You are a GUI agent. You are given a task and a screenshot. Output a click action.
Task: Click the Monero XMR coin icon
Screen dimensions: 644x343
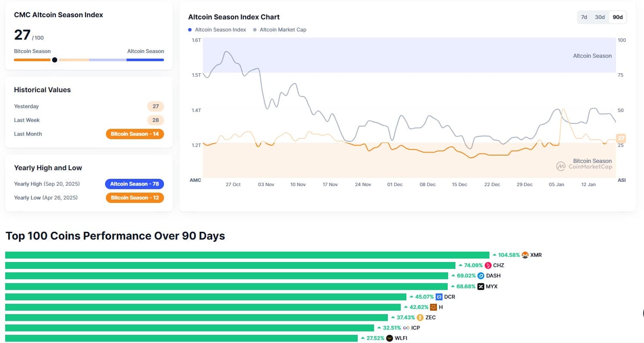(x=524, y=255)
